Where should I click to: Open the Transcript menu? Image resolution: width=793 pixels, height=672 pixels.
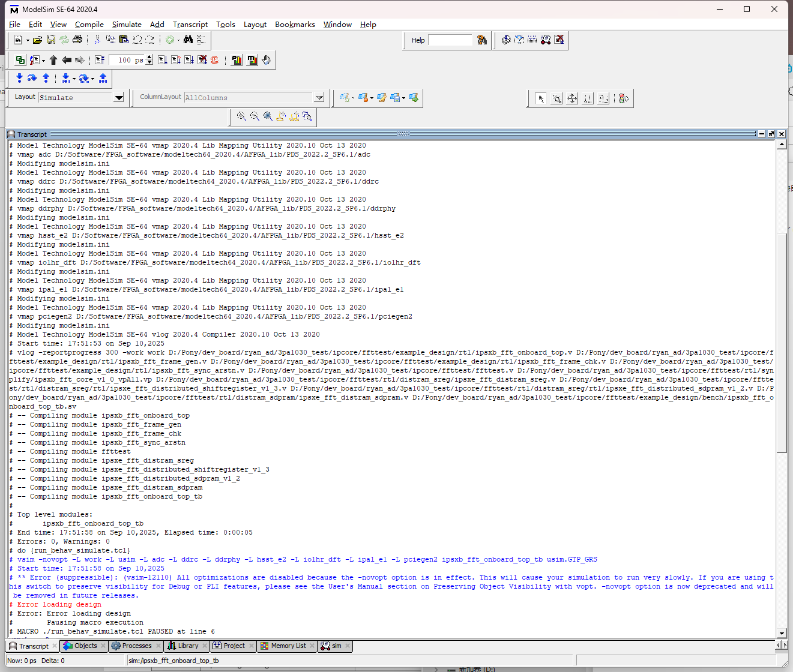(190, 25)
